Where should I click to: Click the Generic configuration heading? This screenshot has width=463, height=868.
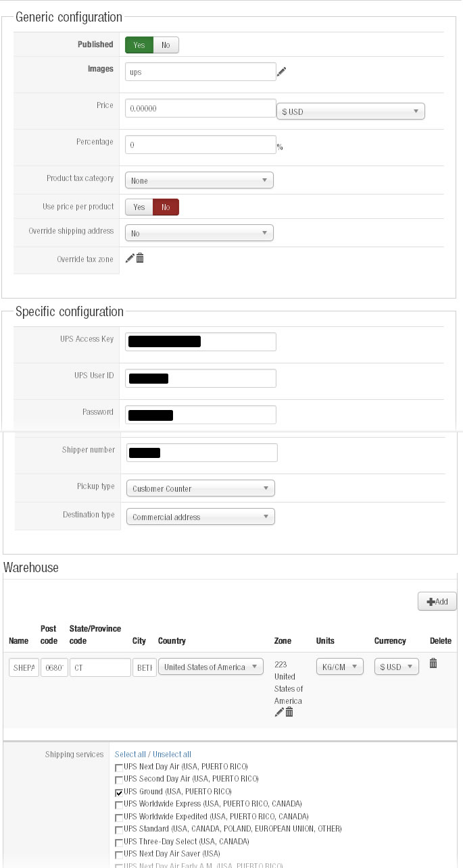(69, 18)
